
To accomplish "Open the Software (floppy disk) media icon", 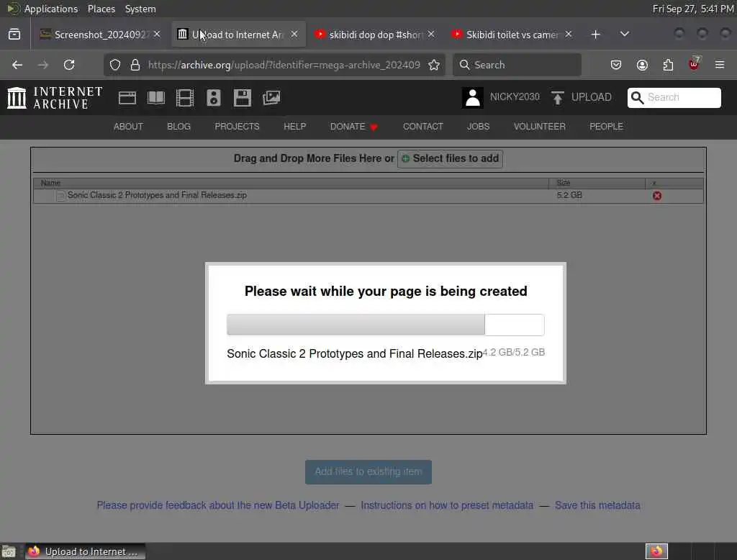I will pyautogui.click(x=242, y=98).
